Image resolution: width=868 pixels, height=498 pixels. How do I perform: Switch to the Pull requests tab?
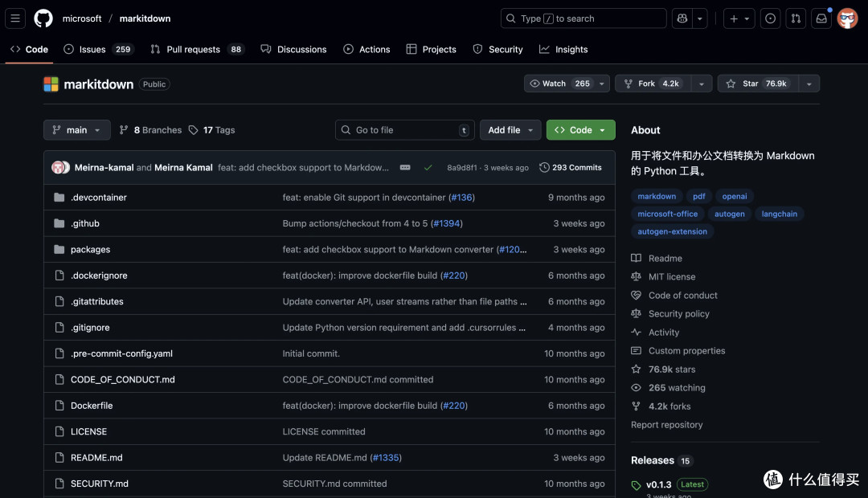(197, 49)
